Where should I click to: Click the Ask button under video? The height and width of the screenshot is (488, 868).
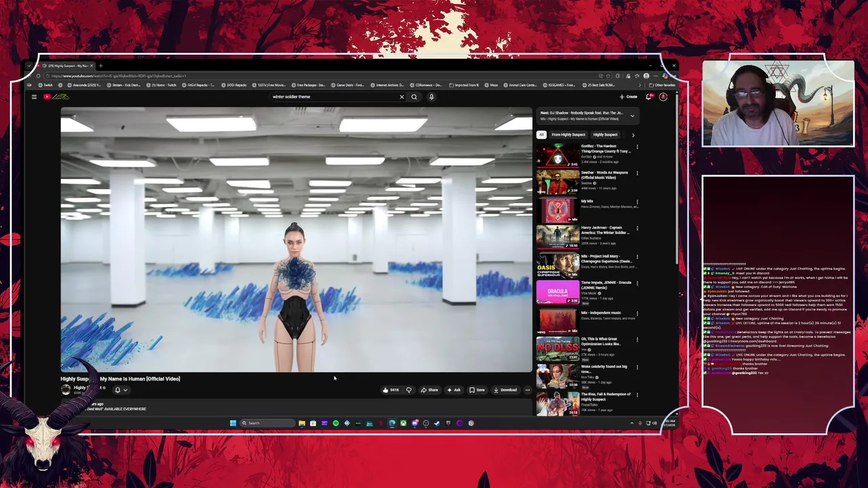[454, 390]
